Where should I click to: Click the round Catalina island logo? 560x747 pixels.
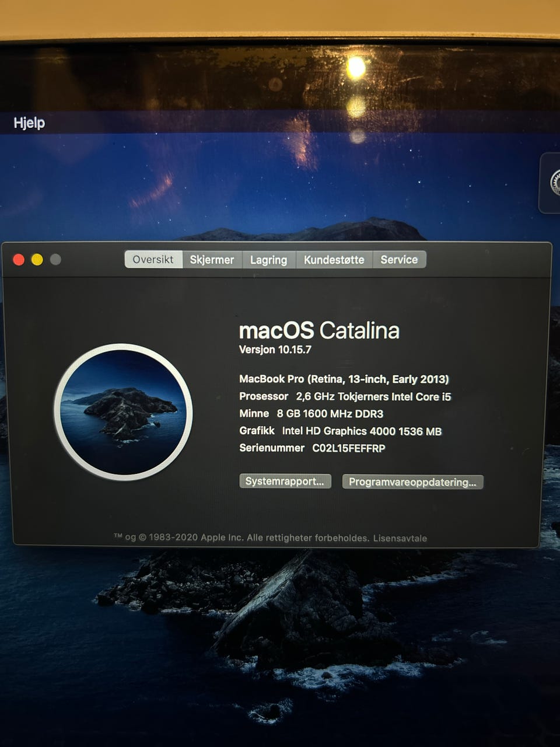123,412
